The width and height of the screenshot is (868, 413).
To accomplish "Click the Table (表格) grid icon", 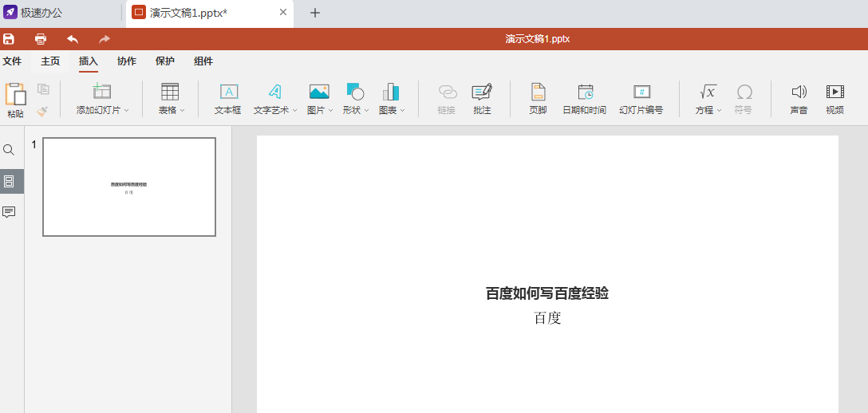I will 170,91.
